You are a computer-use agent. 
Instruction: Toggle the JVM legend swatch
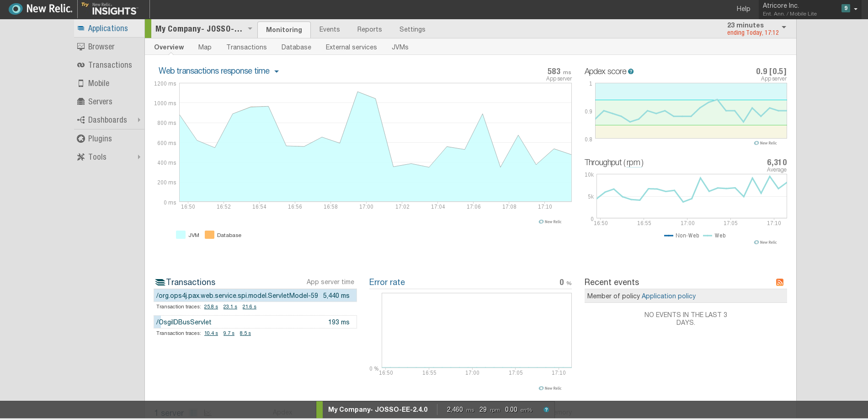tap(181, 235)
